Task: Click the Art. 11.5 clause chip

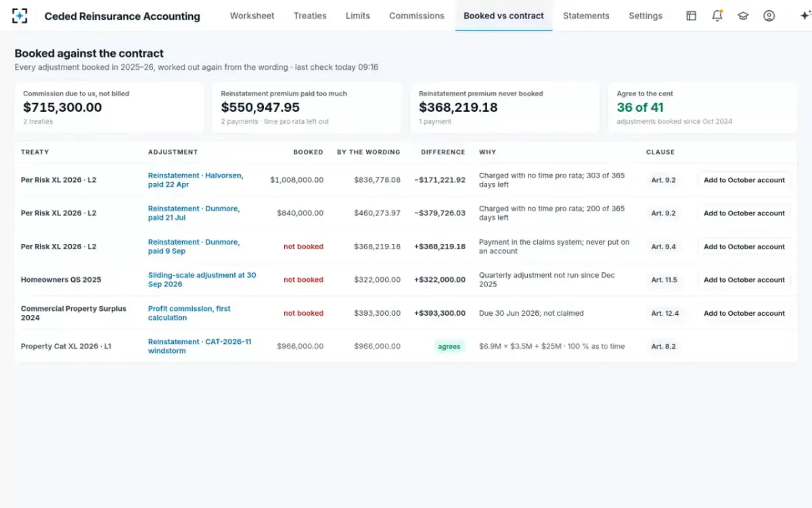Action: click(x=664, y=280)
